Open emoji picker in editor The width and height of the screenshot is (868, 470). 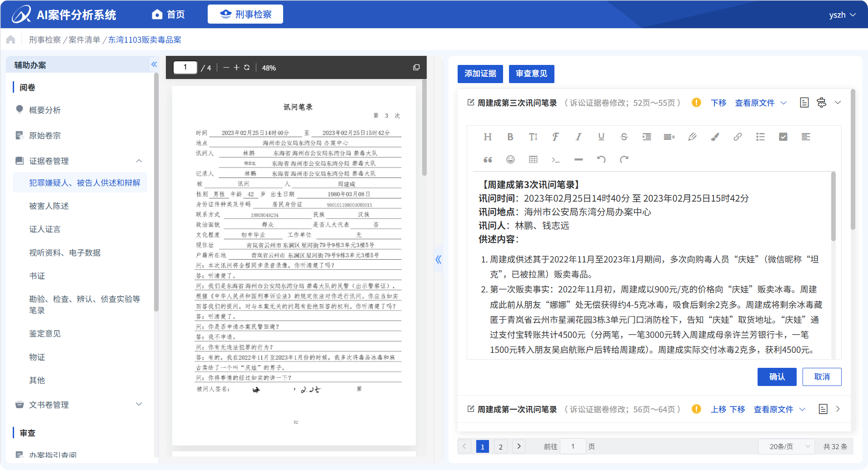(x=510, y=159)
